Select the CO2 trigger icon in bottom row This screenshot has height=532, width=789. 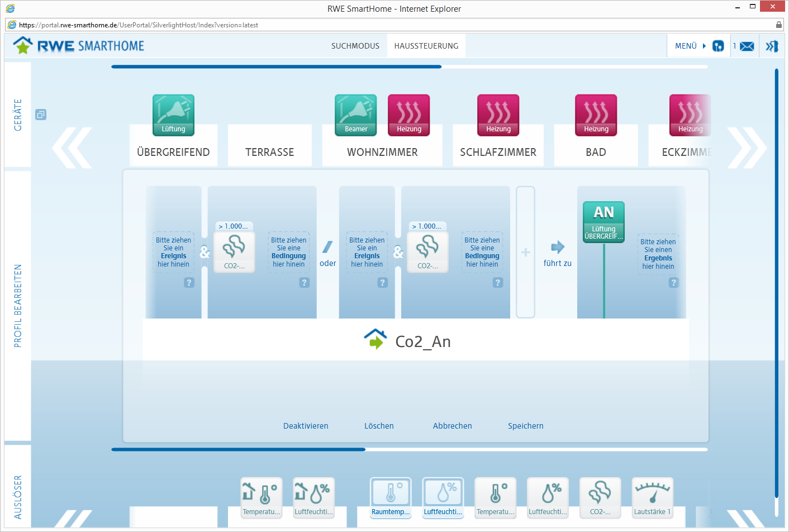600,497
